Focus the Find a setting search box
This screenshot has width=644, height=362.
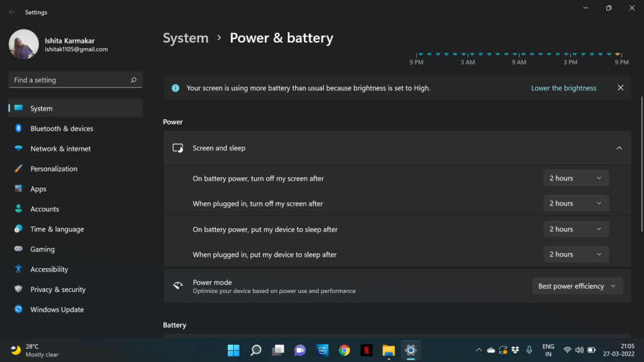pyautogui.click(x=75, y=80)
